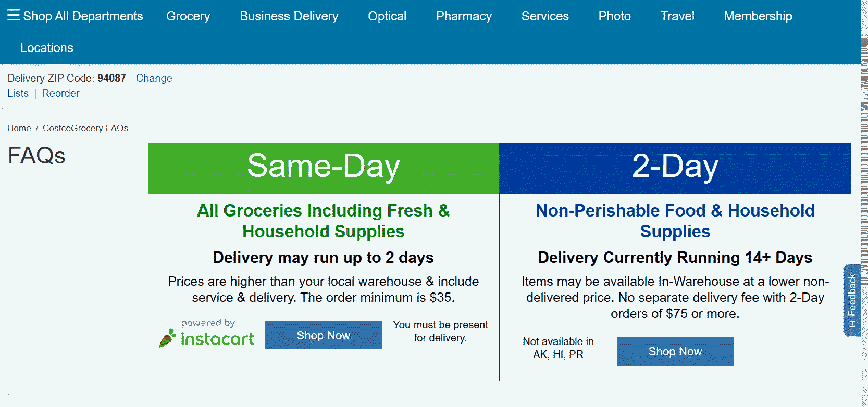Visit the Travel section
The height and width of the screenshot is (407, 868).
677,16
